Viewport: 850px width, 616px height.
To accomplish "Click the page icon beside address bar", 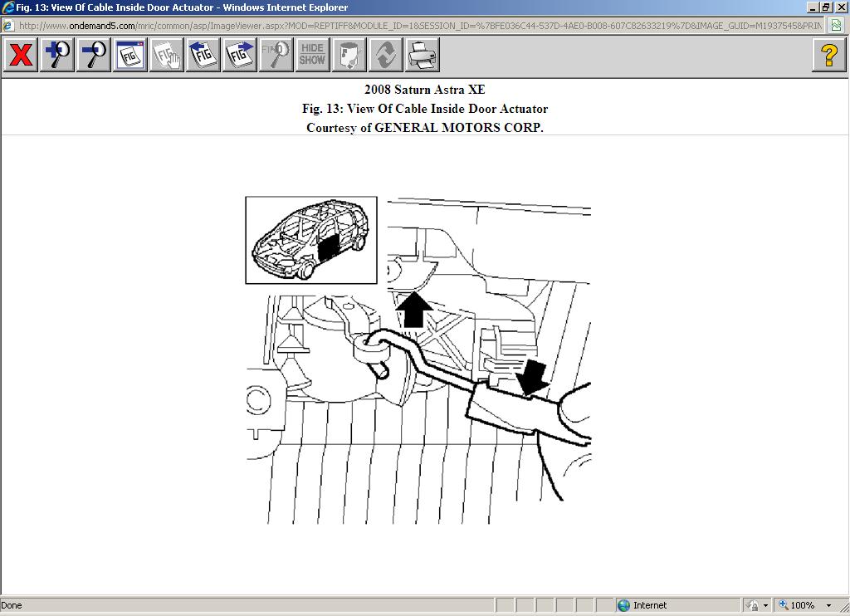I will [x=7, y=26].
